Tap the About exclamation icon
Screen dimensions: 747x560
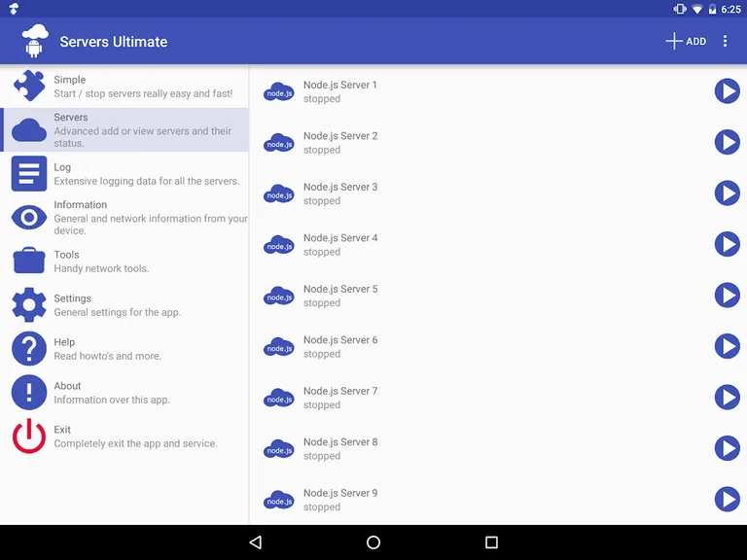(29, 392)
